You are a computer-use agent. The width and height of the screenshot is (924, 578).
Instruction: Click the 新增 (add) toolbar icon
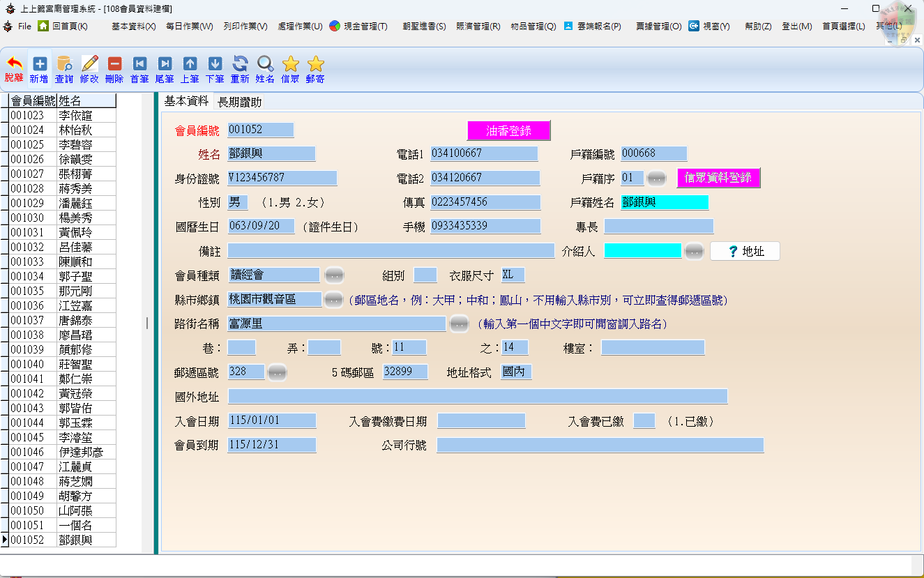coord(39,64)
